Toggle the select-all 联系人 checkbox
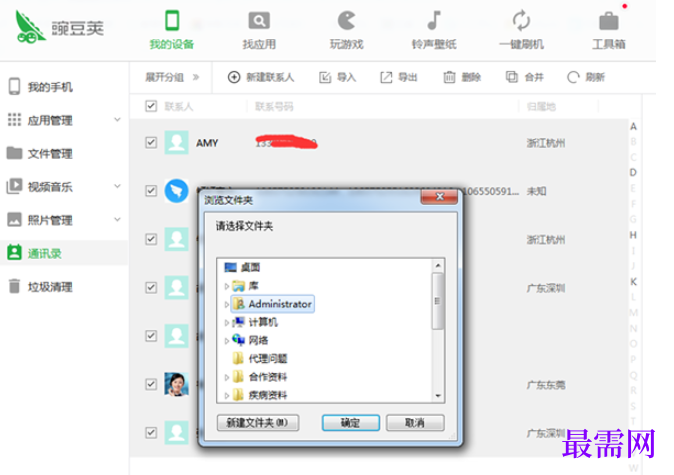The image size is (674, 475). [151, 106]
